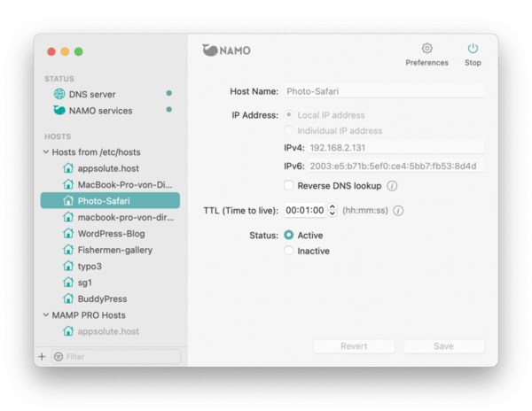Screen dimensions: 532x411
Task: Click the green zoom window button
Action: click(x=78, y=51)
